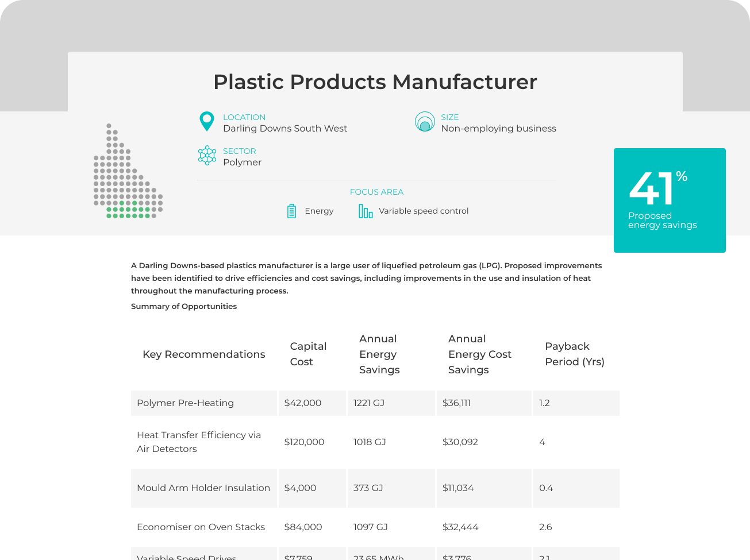
Task: Click the Energy battery icon
Action: click(x=291, y=211)
